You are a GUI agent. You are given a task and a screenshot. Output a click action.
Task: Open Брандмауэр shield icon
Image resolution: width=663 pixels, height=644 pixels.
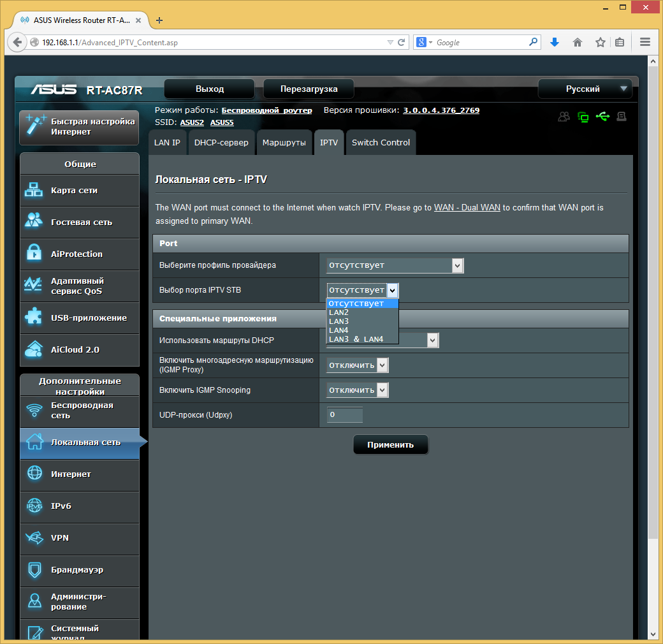(34, 569)
